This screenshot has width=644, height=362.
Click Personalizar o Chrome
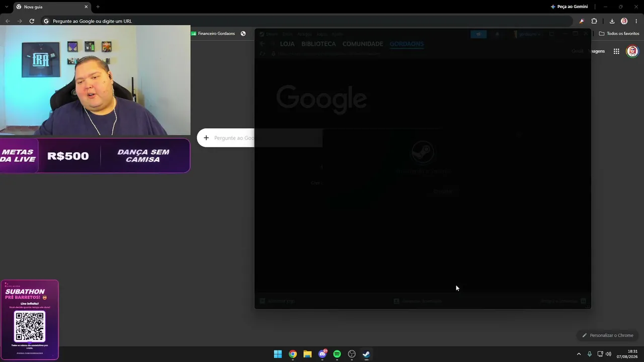pyautogui.click(x=608, y=335)
